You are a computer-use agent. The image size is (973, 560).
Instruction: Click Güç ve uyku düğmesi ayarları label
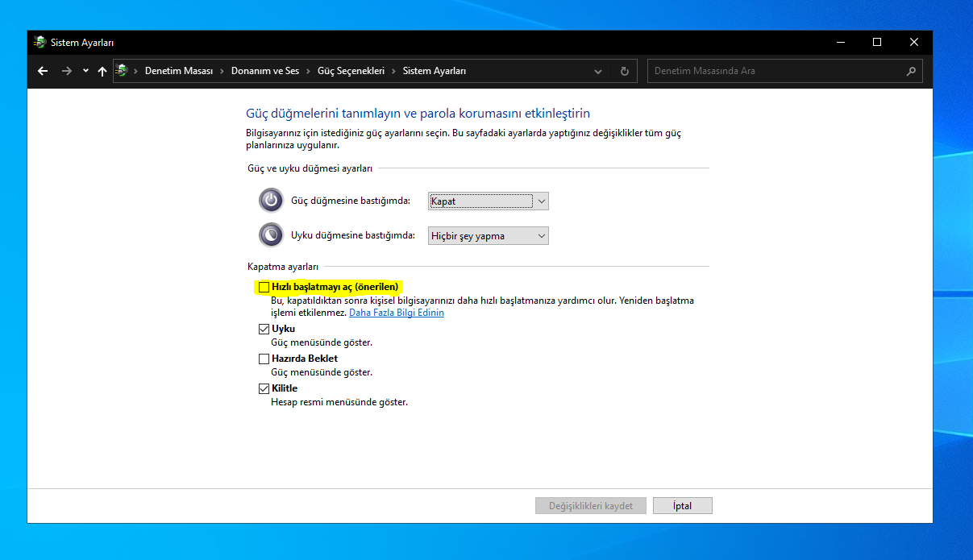[x=310, y=168]
